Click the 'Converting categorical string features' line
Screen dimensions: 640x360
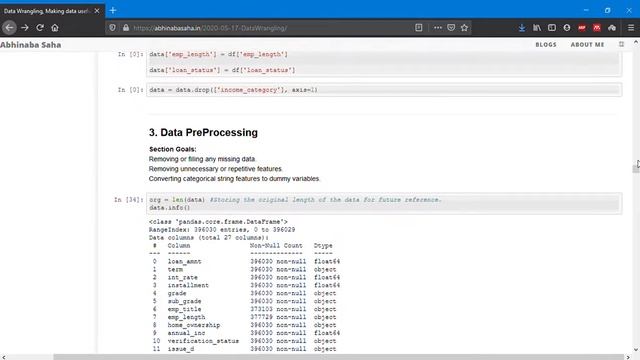[234, 179]
